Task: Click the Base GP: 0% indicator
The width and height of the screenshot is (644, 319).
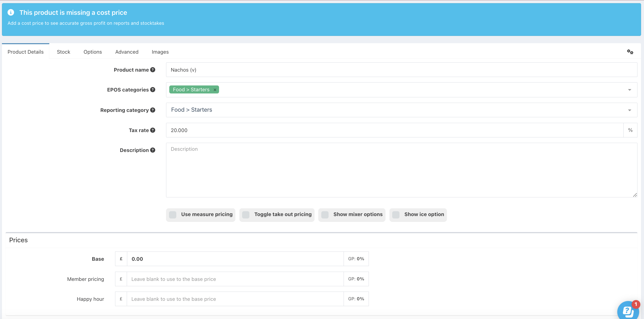Action: click(x=356, y=259)
